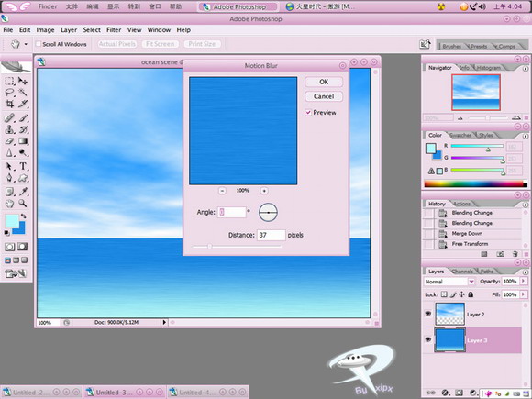Open the Fill slider arrow
Viewport: 532px width, 399px height.
[523, 294]
